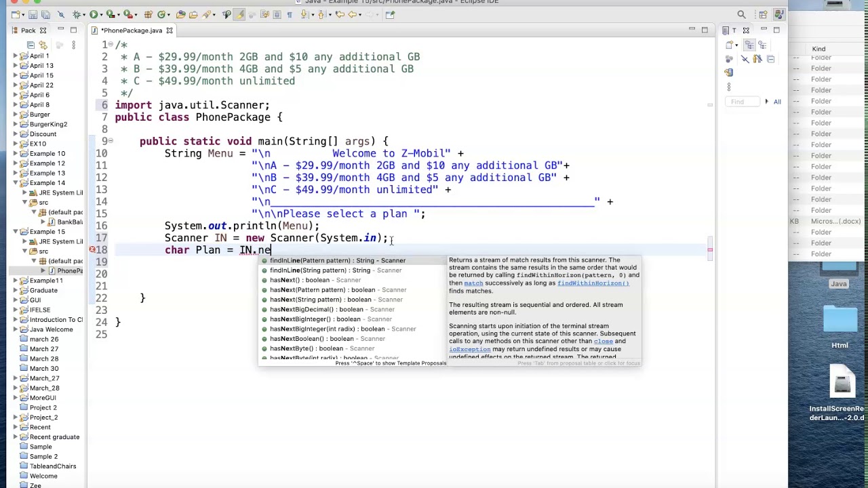
Task: Click the Save icon in the toolbar
Action: click(33, 14)
